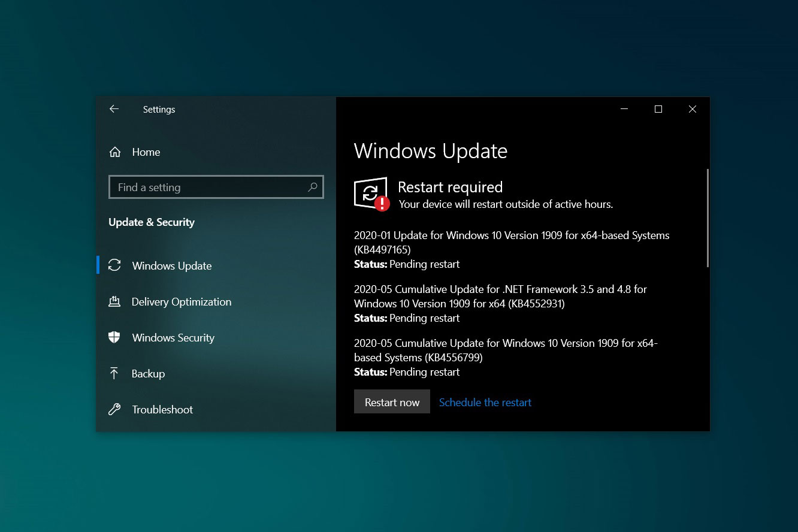Screen dimensions: 798x532
Task: Click the active hours restart message
Action: 506,204
